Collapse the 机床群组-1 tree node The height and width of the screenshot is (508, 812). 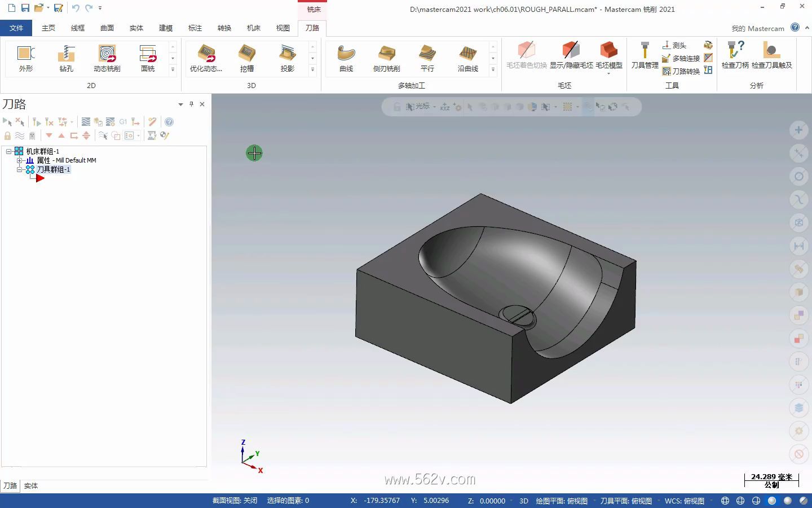click(x=9, y=151)
